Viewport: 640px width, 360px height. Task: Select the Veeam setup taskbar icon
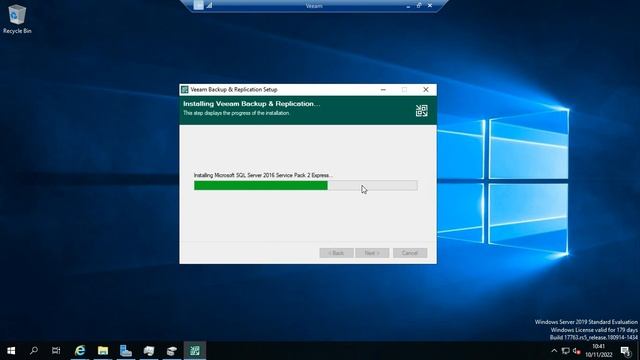(195, 351)
